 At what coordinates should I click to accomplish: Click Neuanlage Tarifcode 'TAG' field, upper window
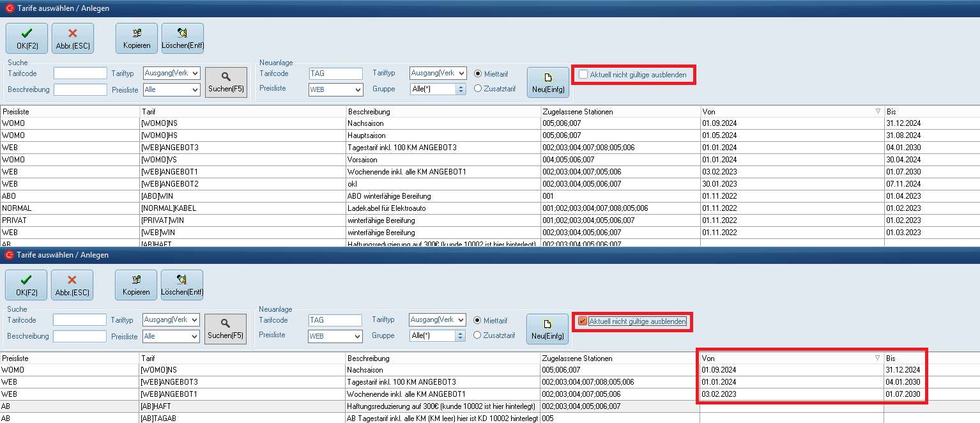(x=335, y=73)
